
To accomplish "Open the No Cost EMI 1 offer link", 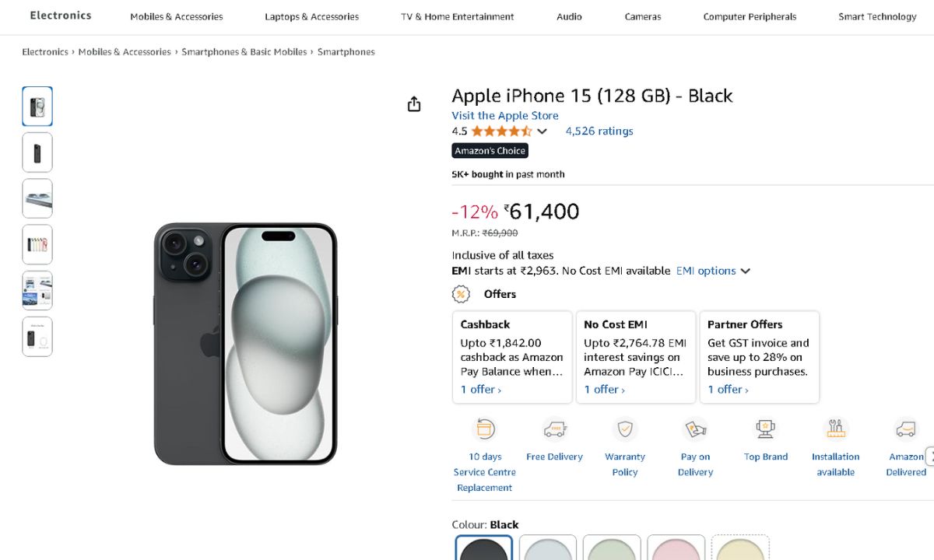I will (605, 390).
